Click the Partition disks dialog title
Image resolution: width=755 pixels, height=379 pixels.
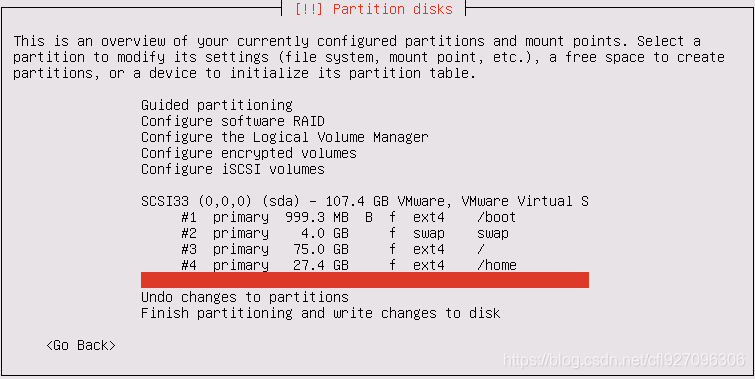(373, 9)
